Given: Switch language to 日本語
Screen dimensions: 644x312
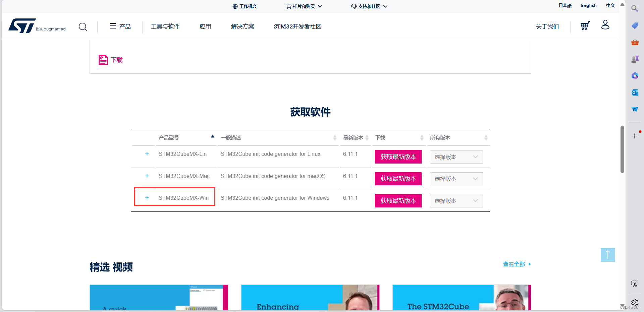Looking at the screenshot, I should (x=565, y=6).
